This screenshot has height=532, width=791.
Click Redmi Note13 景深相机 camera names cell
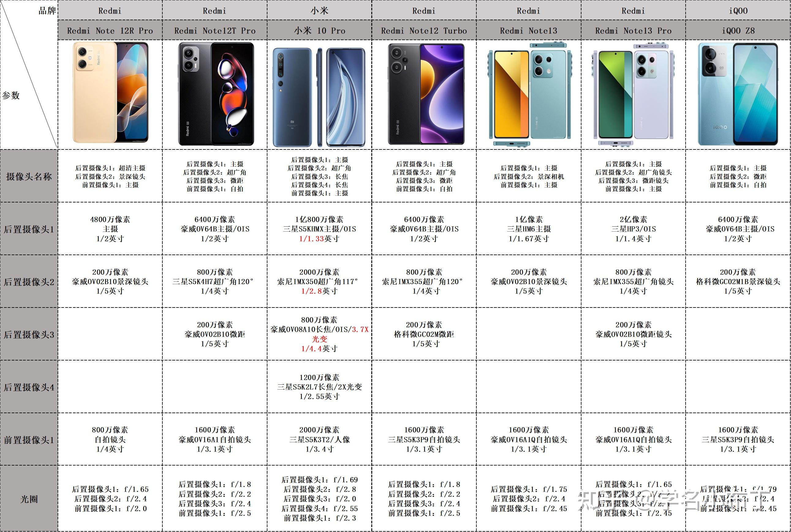529,176
